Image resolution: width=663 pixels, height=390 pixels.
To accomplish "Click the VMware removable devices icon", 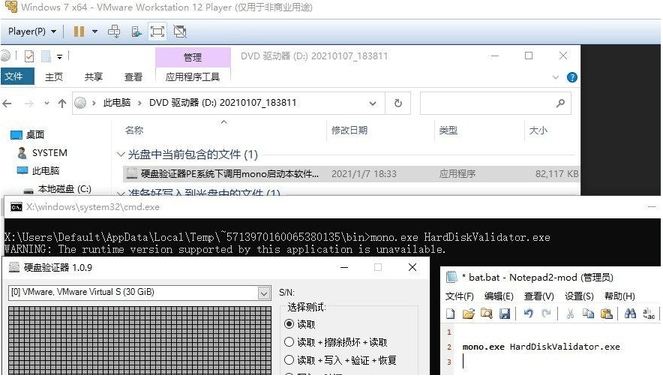I will click(136, 32).
